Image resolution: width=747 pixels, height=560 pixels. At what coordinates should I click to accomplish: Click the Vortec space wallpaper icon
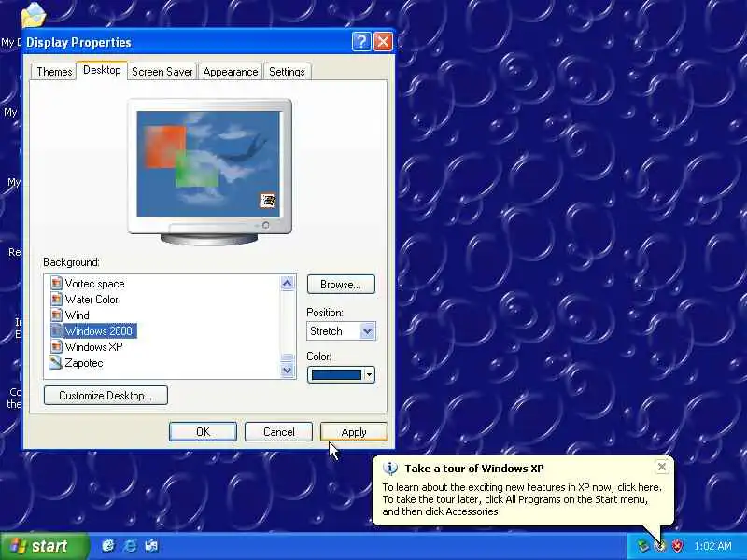coord(56,284)
